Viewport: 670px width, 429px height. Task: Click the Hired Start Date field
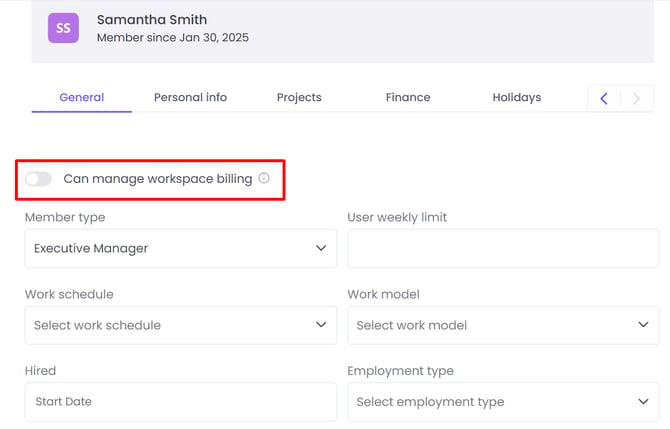click(x=180, y=402)
